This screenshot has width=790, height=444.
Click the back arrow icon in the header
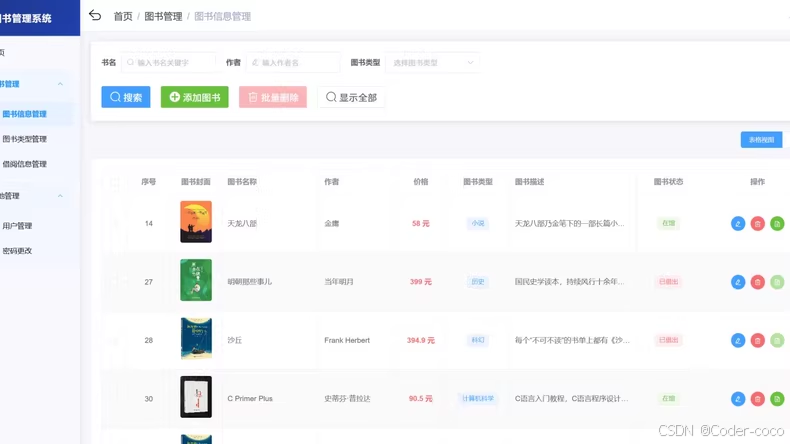tap(95, 16)
